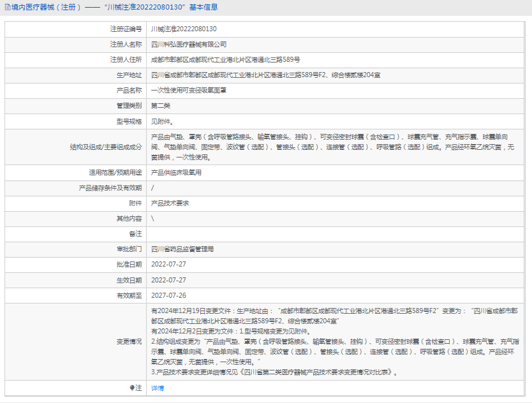The image size is (532, 403).
Task: Click the 备注 label cell
Action: pos(76,234)
